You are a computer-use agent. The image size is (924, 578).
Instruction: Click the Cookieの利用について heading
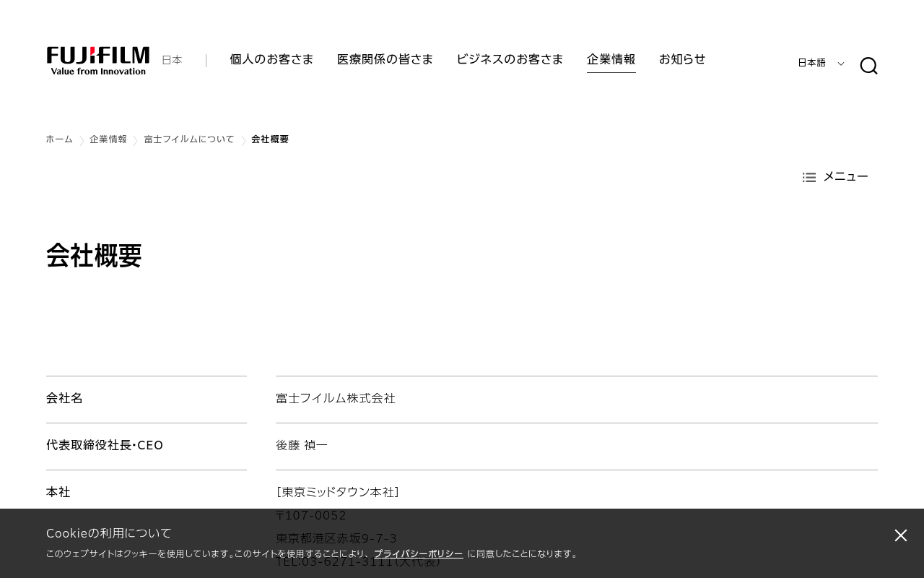coord(109,533)
